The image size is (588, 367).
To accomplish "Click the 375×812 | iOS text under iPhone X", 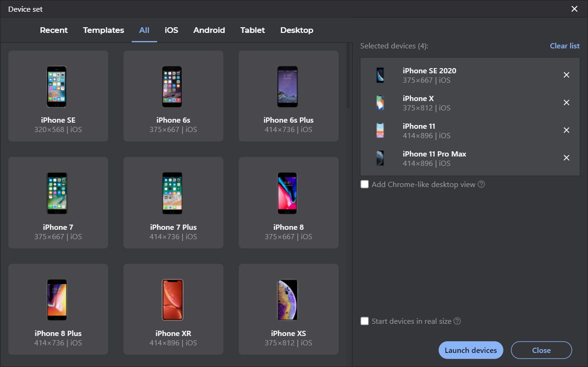I will (x=427, y=108).
